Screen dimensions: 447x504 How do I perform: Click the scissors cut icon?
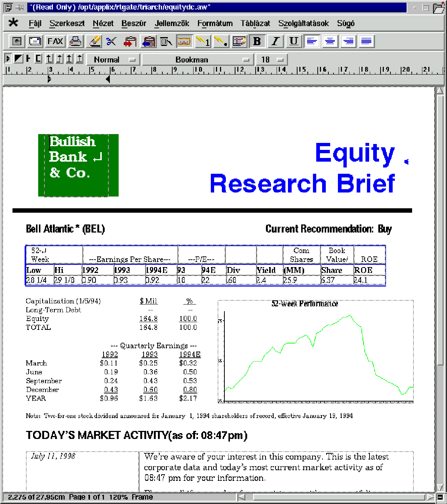click(111, 41)
